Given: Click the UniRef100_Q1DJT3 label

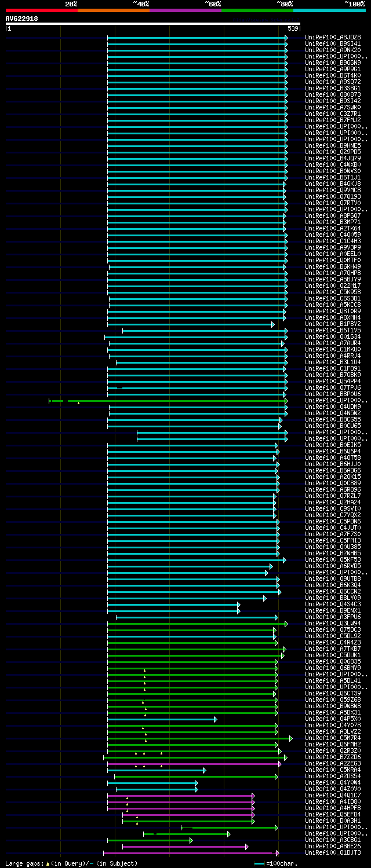Looking at the screenshot, I should click(x=334, y=852).
